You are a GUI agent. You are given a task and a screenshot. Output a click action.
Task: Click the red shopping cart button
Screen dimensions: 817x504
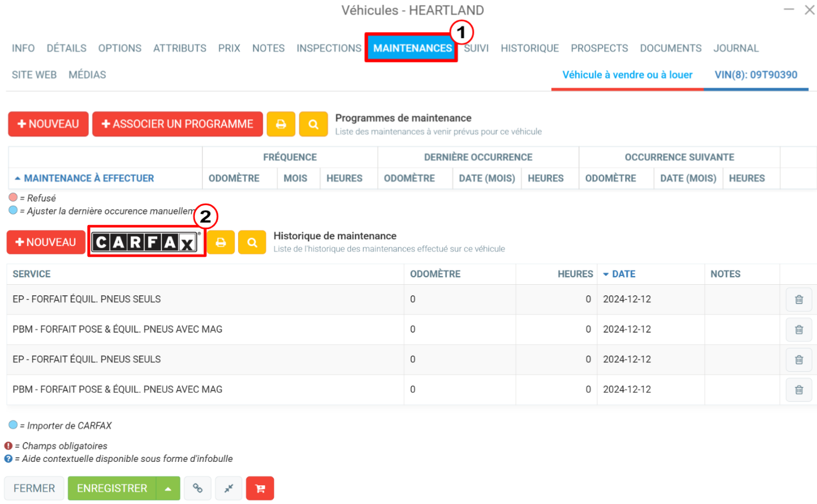260,488
